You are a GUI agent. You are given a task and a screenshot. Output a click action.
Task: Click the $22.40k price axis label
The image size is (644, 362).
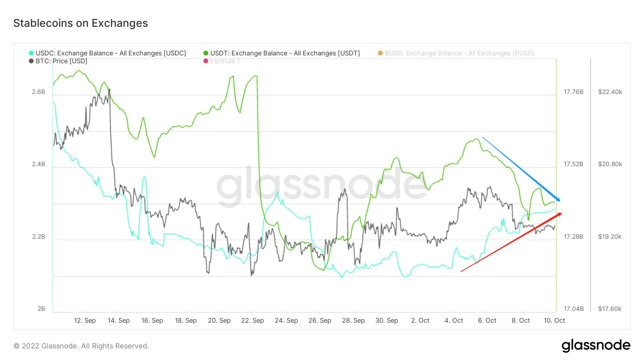[610, 92]
